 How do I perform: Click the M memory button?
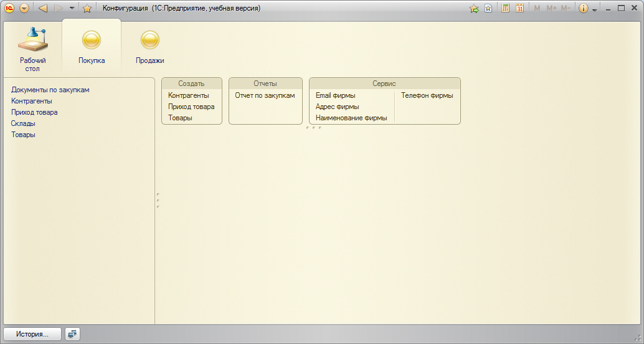pyautogui.click(x=537, y=8)
